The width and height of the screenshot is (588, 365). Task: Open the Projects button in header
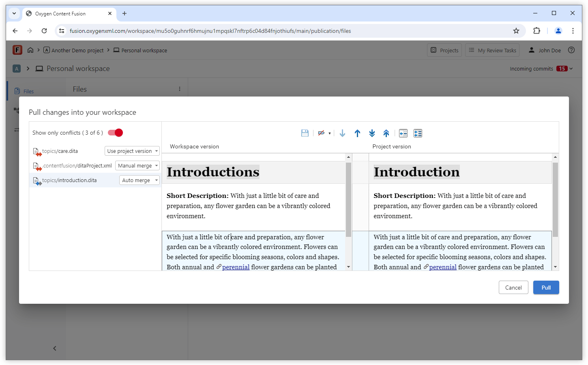point(444,50)
